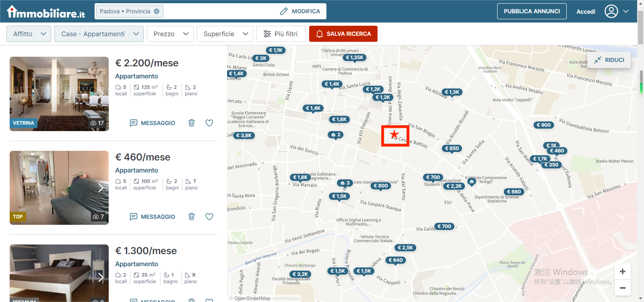Open the €460/mese listing photo

click(59, 188)
